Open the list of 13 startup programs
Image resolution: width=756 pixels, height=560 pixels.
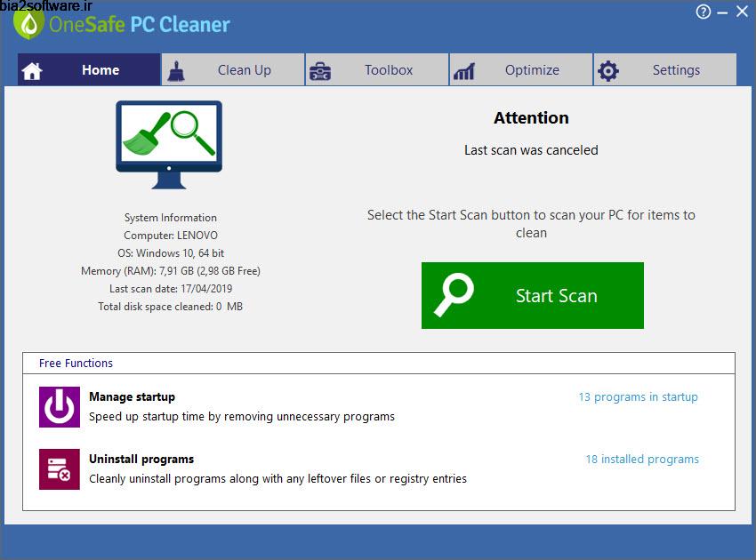[639, 396]
